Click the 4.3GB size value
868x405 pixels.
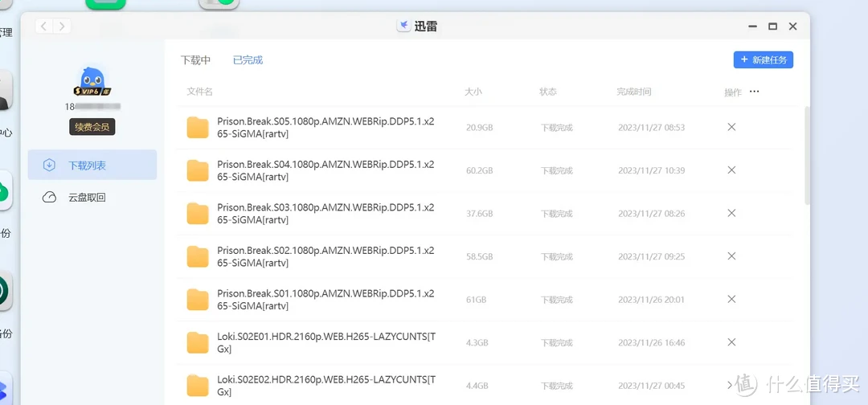pos(477,343)
